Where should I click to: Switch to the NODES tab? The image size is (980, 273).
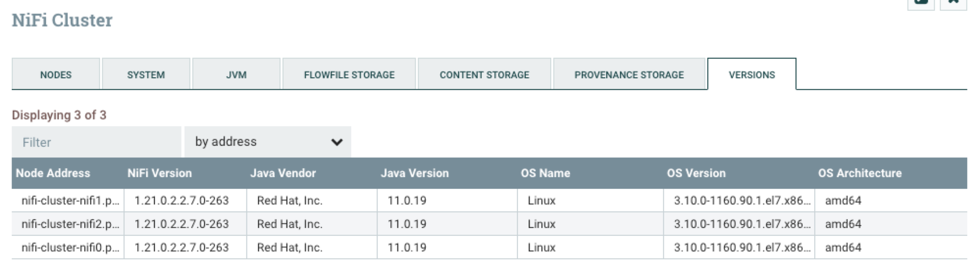pos(56,75)
